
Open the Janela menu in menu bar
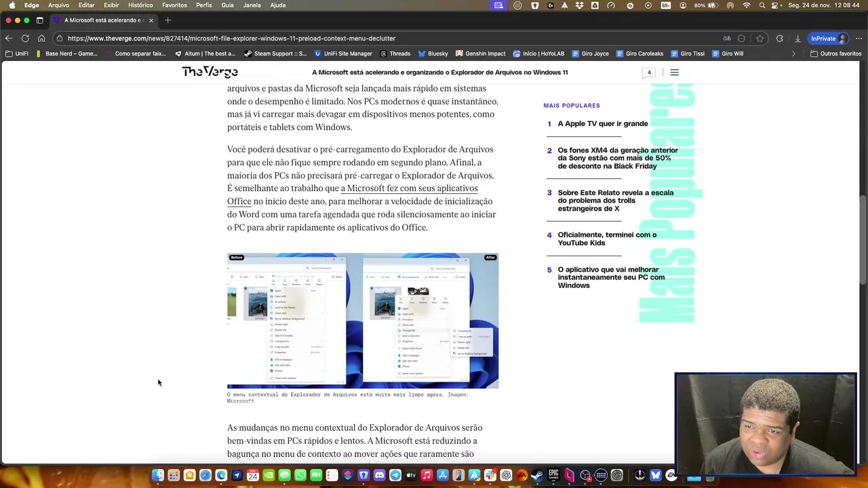click(252, 5)
